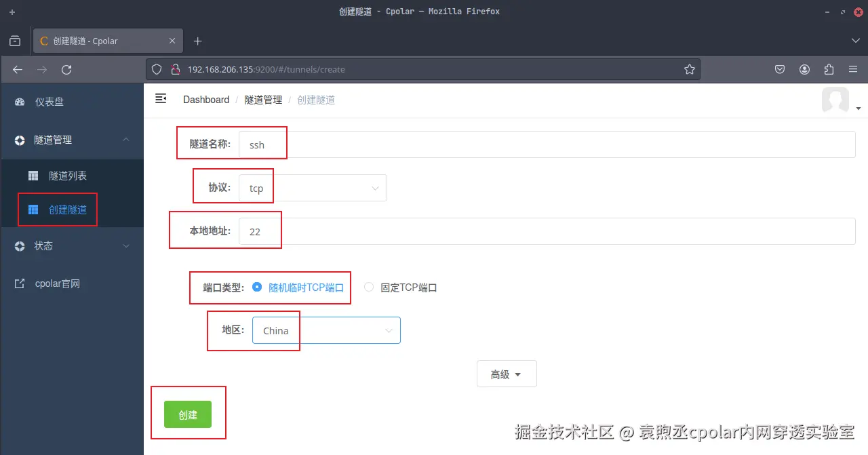Image resolution: width=868 pixels, height=455 pixels.
Task: Click the green 创建 button
Action: pos(188,414)
